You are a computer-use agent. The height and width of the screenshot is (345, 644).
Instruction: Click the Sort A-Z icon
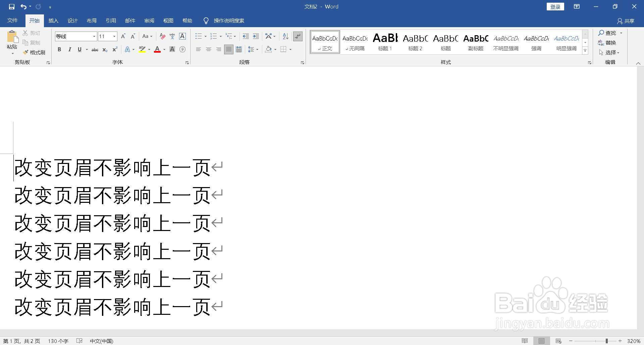click(285, 36)
